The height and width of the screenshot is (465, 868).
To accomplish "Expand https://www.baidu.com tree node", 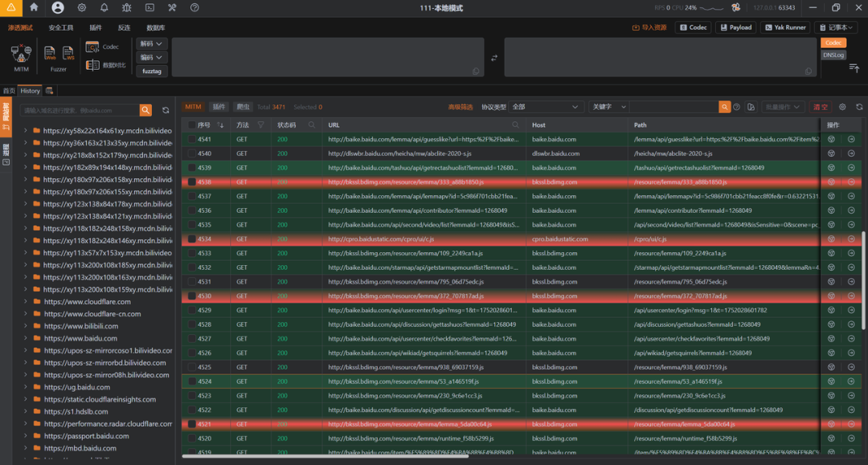I will click(26, 338).
